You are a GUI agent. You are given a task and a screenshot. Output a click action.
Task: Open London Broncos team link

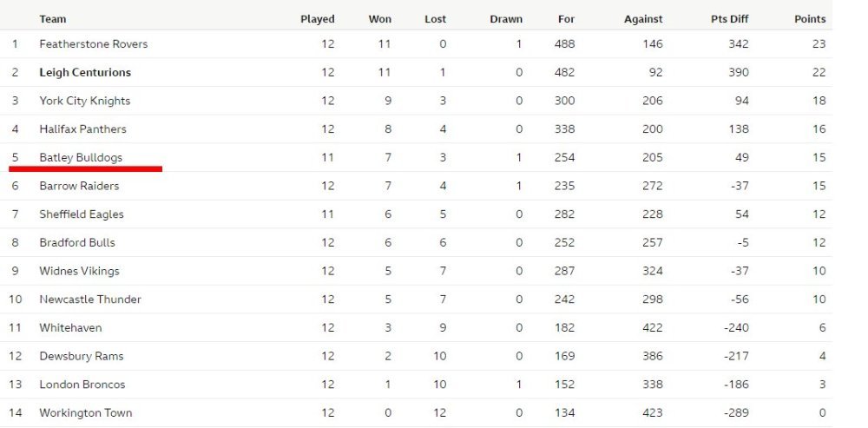[x=82, y=385]
